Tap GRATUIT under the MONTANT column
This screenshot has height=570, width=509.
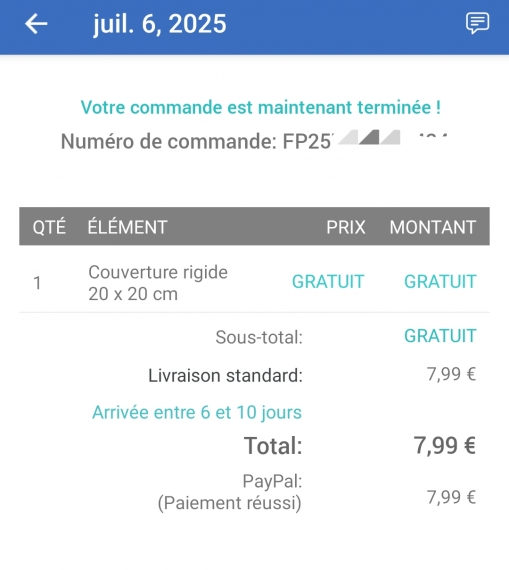click(x=440, y=282)
